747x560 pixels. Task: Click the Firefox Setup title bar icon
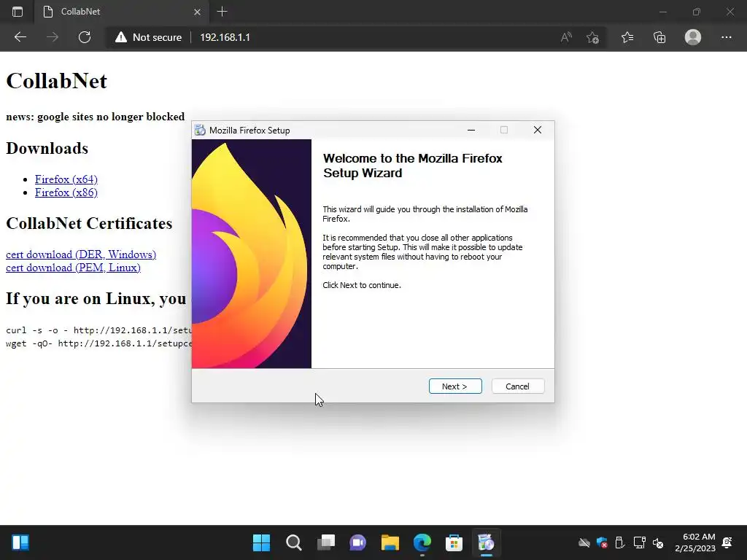pyautogui.click(x=200, y=130)
